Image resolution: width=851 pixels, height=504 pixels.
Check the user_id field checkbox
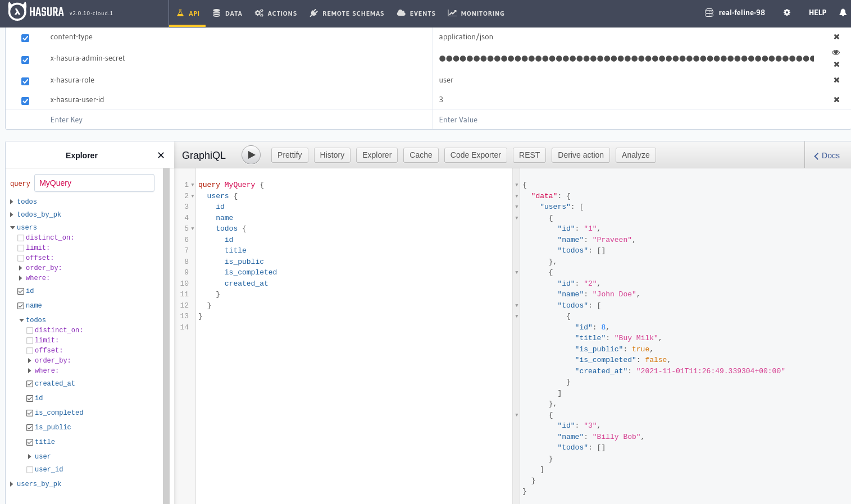pos(30,470)
